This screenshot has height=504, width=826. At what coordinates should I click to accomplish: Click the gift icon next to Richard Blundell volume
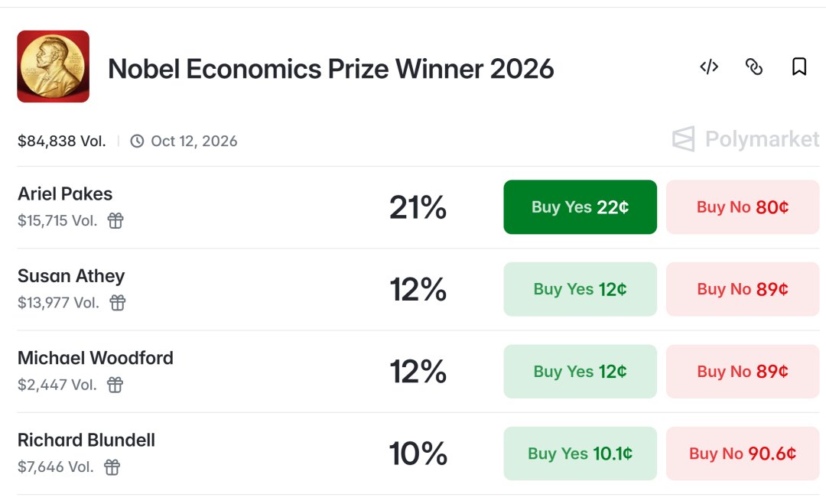click(x=112, y=467)
